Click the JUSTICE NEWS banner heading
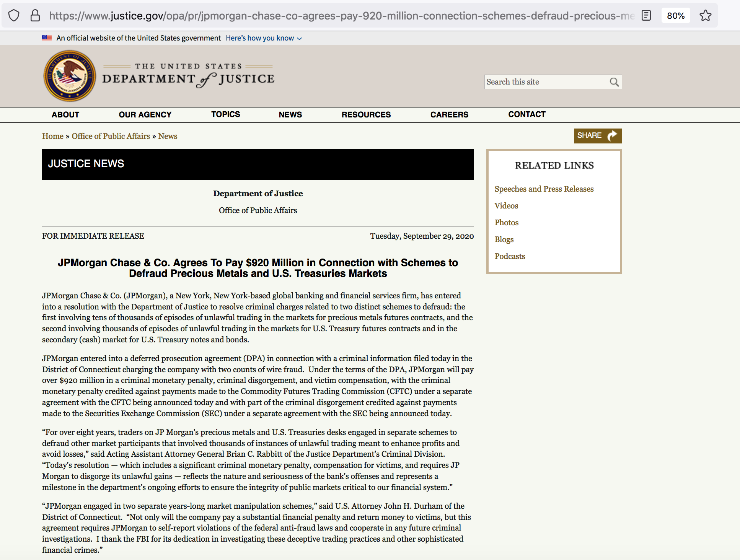 [86, 164]
